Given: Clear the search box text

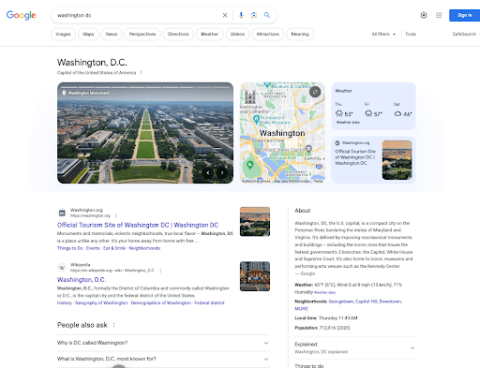Looking at the screenshot, I should 225,15.
